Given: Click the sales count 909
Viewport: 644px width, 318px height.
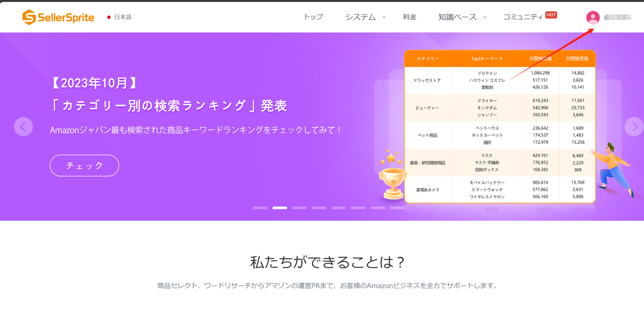Looking at the screenshot, I should point(578,170).
